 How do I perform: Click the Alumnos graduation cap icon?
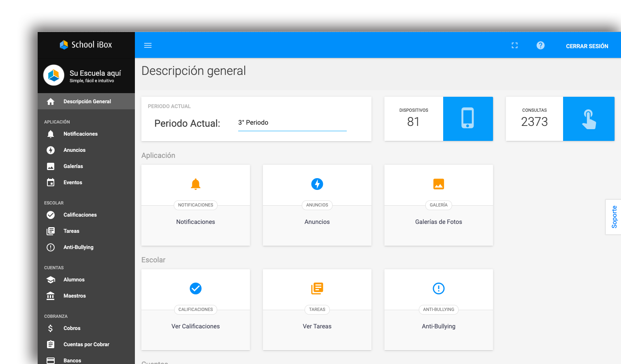point(50,279)
